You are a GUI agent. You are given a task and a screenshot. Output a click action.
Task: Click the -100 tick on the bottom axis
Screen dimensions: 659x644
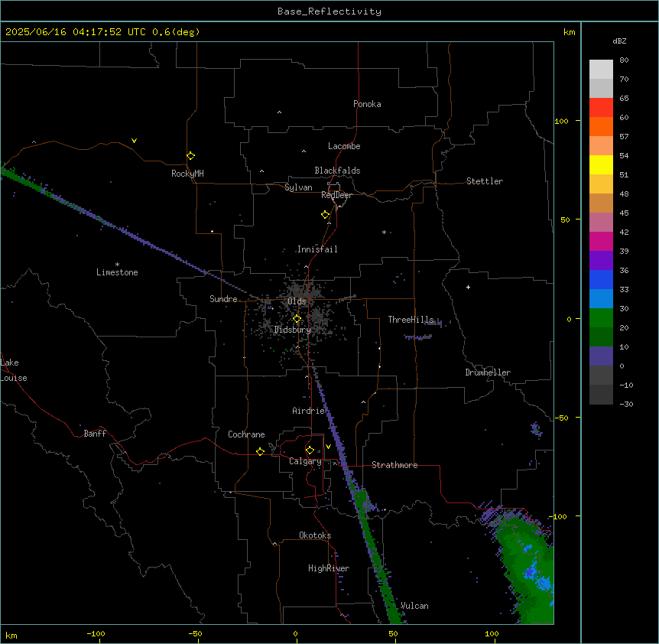(96, 633)
